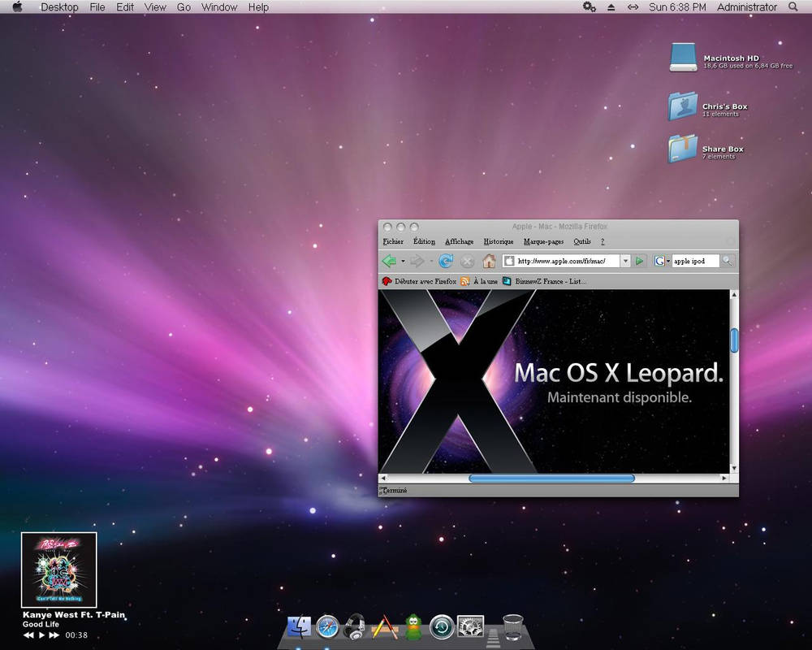Click the search magnifier beside 'apple ipod'
Viewport: 812px width, 650px height.
(x=727, y=261)
